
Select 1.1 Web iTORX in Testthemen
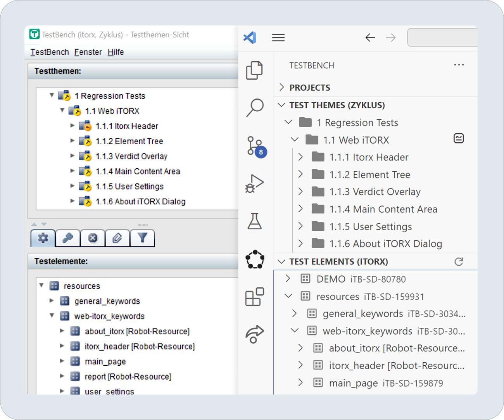pyautogui.click(x=112, y=111)
